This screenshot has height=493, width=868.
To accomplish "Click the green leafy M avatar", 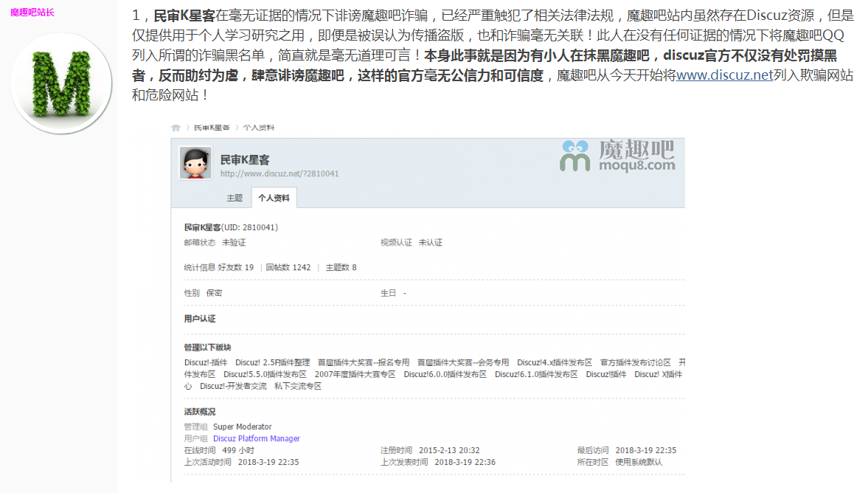I will 61,83.
